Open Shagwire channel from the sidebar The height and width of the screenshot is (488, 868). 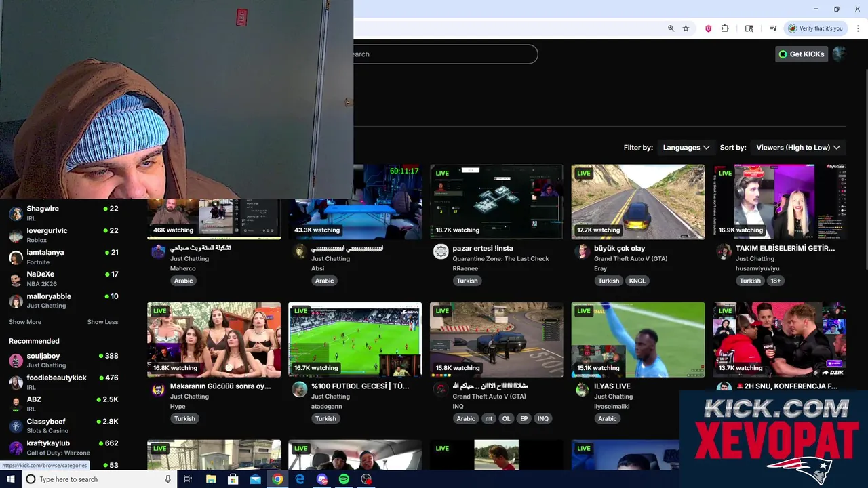tap(64, 213)
